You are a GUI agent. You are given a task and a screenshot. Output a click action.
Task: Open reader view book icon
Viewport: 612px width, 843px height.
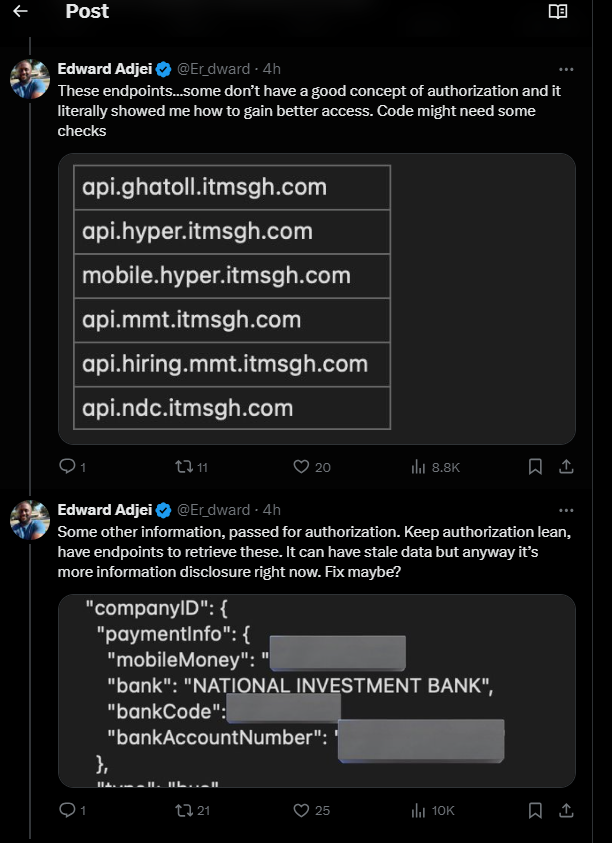[558, 12]
